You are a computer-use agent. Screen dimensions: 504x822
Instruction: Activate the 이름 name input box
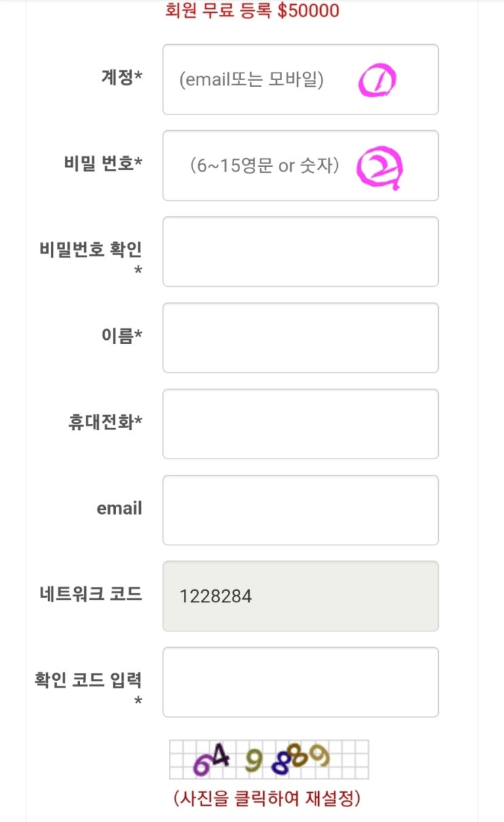point(301,338)
